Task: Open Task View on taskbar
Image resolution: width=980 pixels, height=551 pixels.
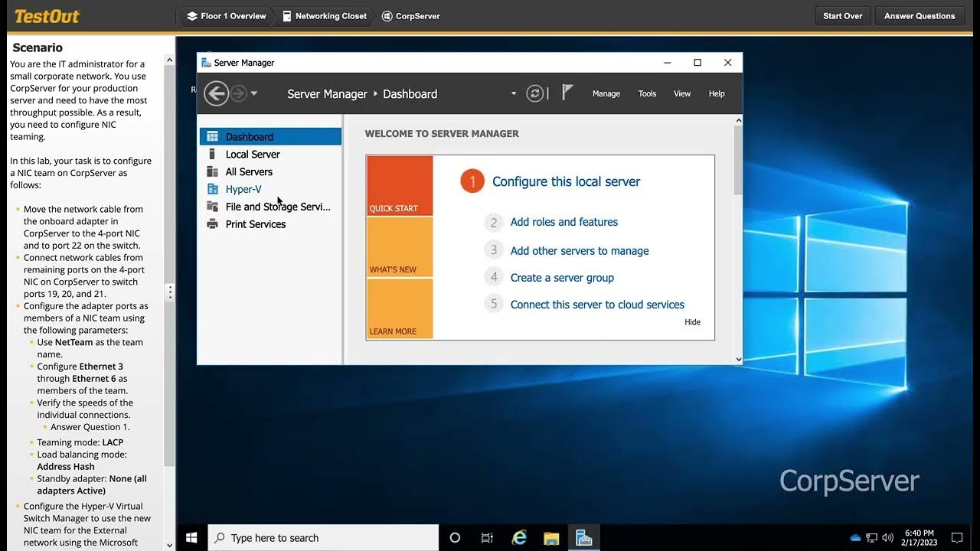Action: [487, 538]
